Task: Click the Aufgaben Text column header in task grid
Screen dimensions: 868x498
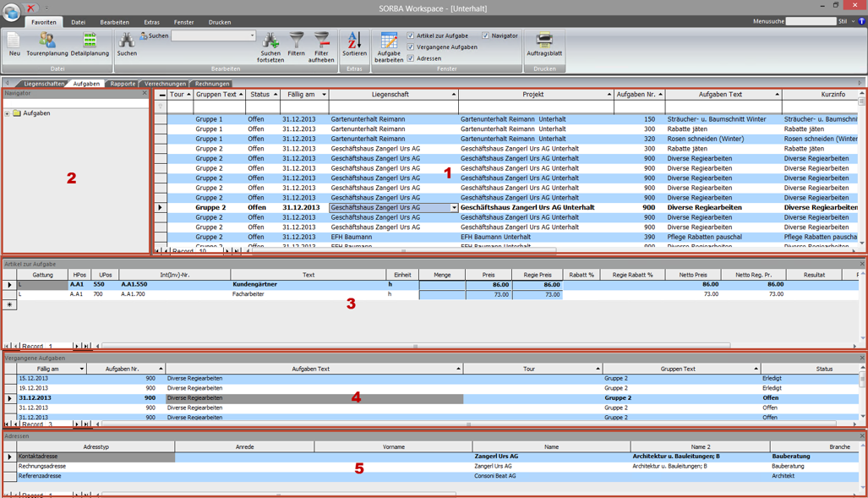Action: 723,95
